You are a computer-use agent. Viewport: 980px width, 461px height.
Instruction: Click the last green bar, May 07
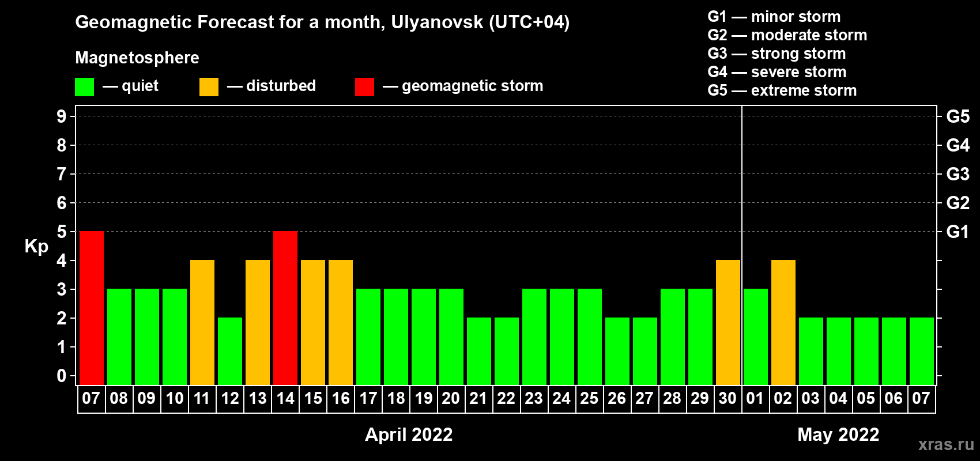(x=922, y=352)
